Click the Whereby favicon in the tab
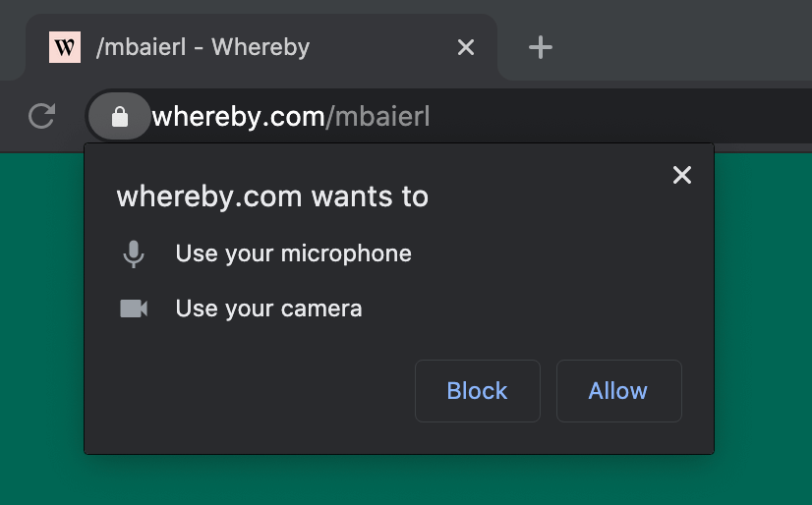This screenshot has height=505, width=812. click(x=65, y=47)
